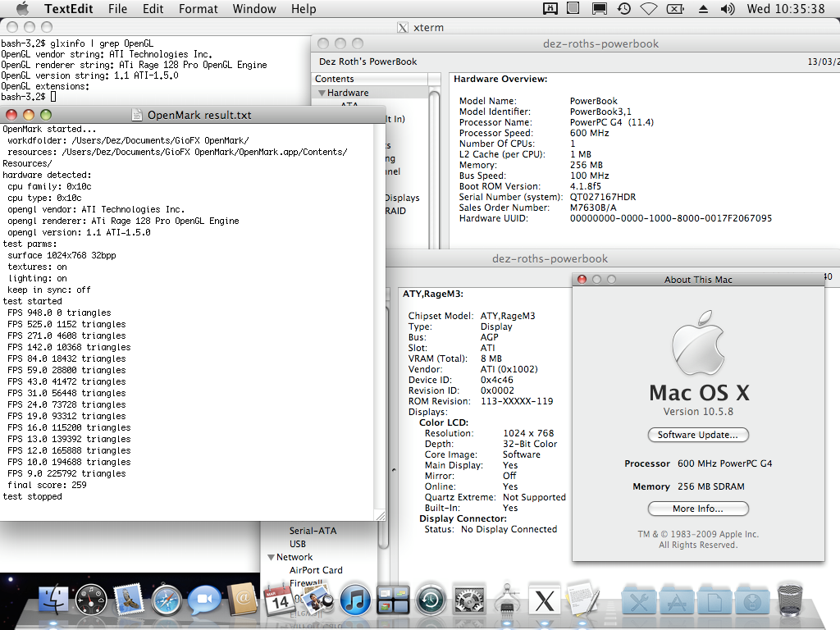This screenshot has width=840, height=630.
Task: Launch Safari compass icon
Action: point(167,600)
